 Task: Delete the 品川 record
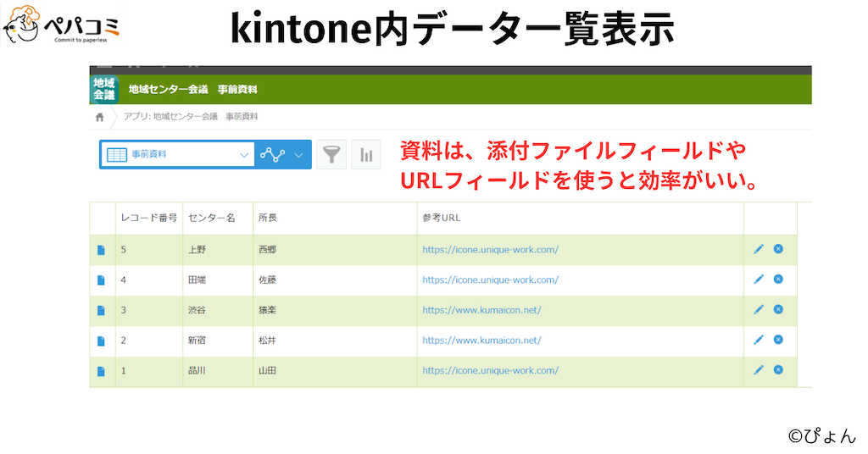coord(778,369)
